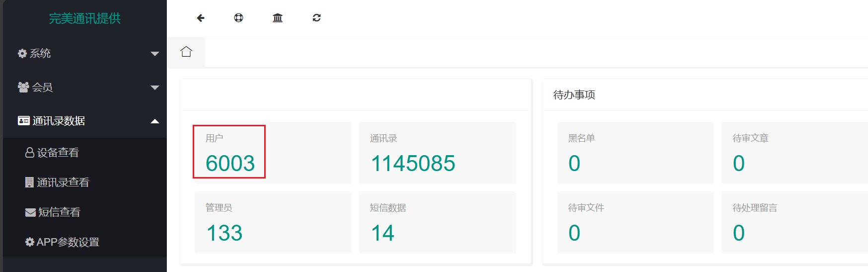Click the 通讯录 count 1145085 card
Viewport: 868px width, 272px height.
(437, 153)
